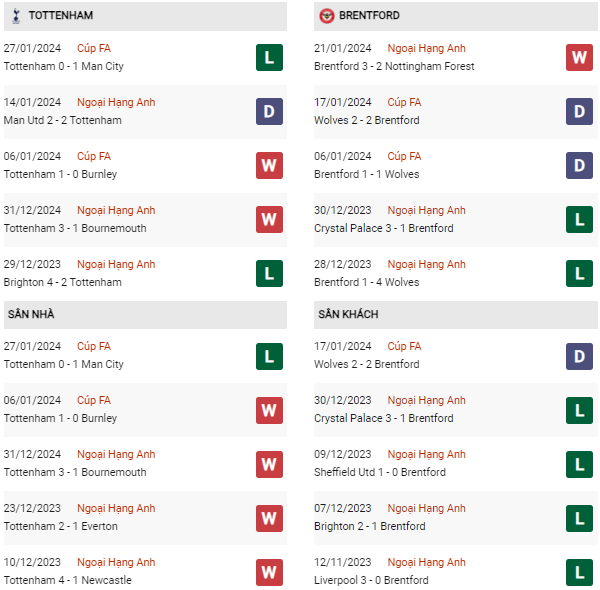Click L badge for Sheffield Utd 1-0 Brentford

point(580,463)
